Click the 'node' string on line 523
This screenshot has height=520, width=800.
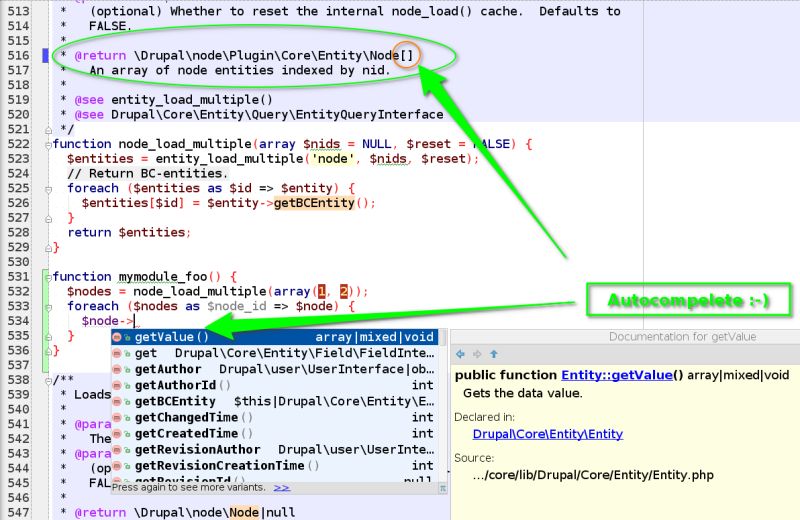[x=333, y=159]
